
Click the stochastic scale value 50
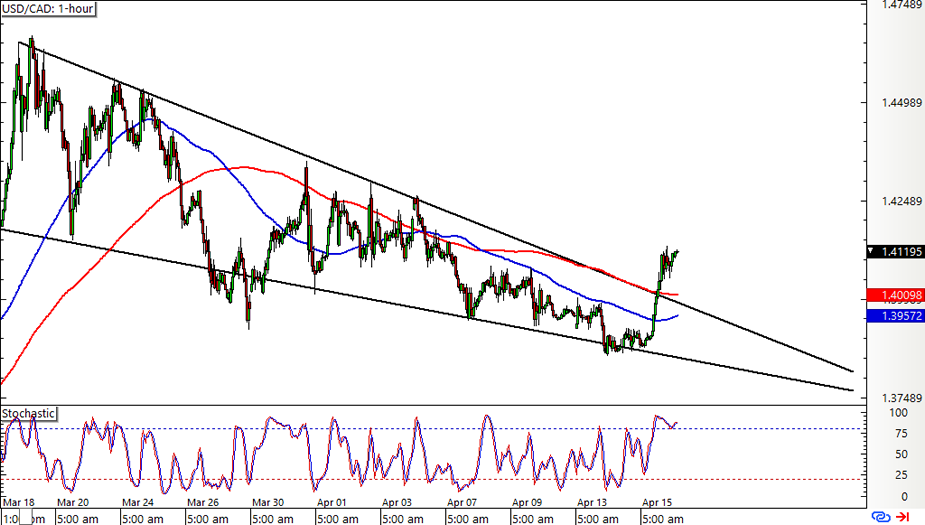click(x=901, y=455)
